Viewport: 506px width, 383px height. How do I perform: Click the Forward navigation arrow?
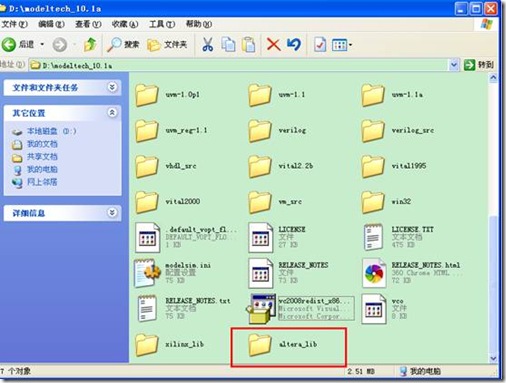(x=60, y=44)
